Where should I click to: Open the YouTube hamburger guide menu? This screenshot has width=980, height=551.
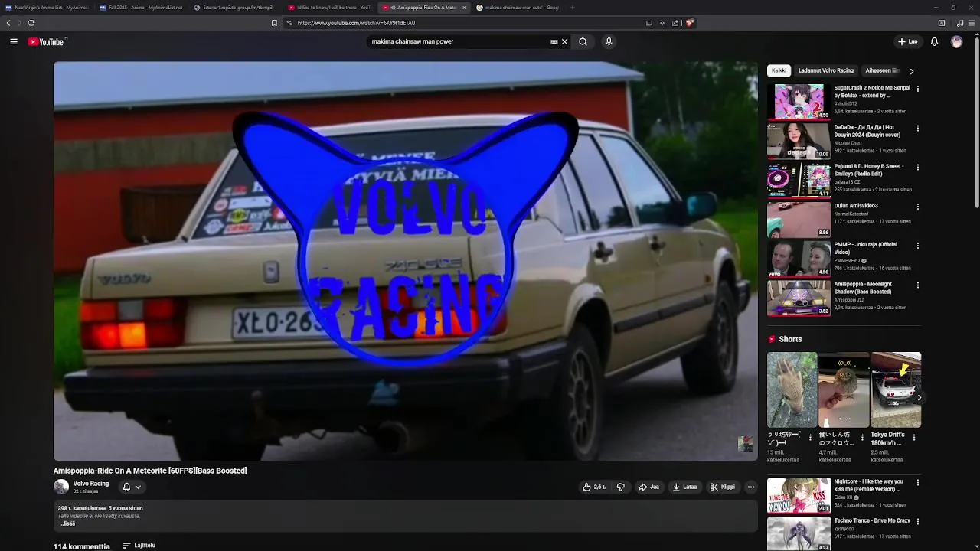[14, 42]
